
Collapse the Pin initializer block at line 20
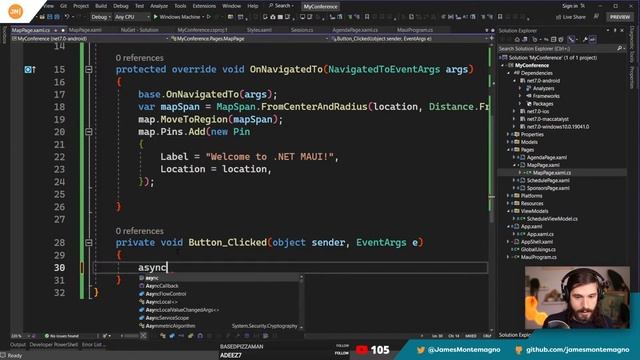(x=89, y=132)
